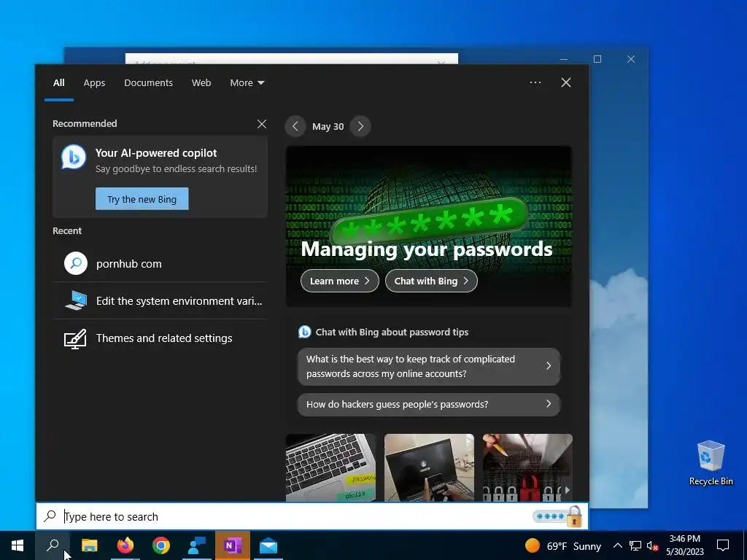Click the 69°F Sunny weather text

pyautogui.click(x=573, y=545)
